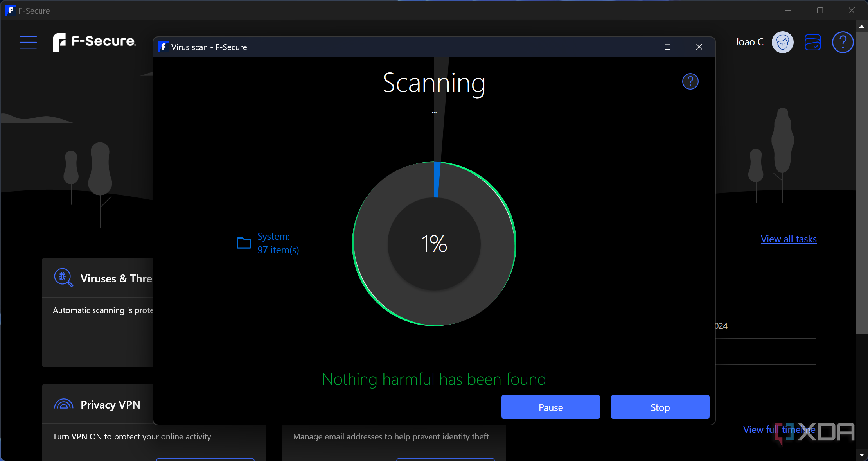
Task: Click the F-Secure icon in Virus scan title bar
Action: 163,47
